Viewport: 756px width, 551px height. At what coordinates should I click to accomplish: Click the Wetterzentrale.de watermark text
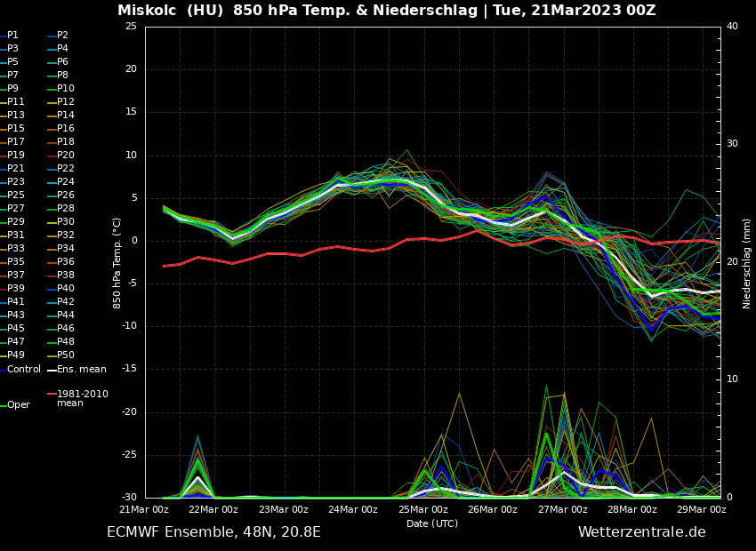coord(641,532)
